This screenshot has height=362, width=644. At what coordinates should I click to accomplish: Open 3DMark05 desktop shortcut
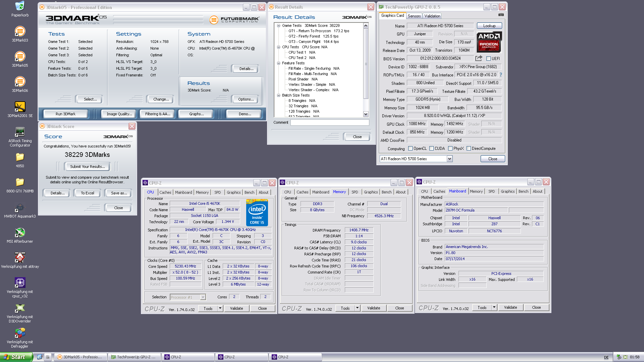pyautogui.click(x=20, y=59)
